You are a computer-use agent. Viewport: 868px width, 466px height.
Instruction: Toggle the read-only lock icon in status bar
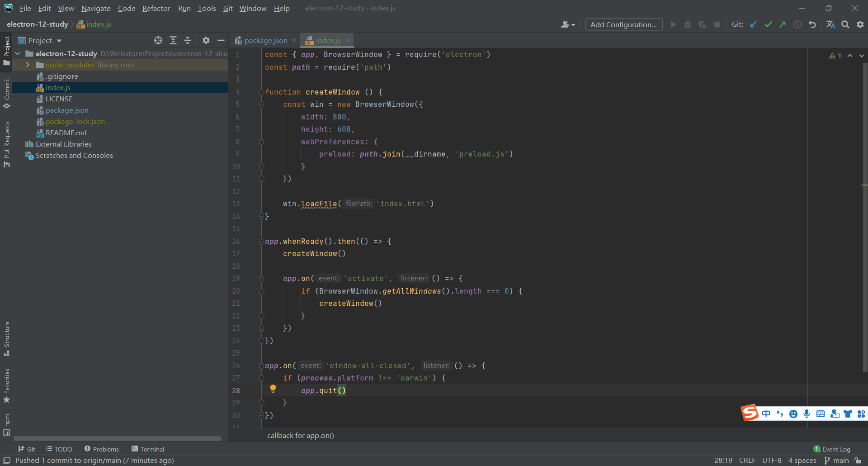(x=858, y=461)
